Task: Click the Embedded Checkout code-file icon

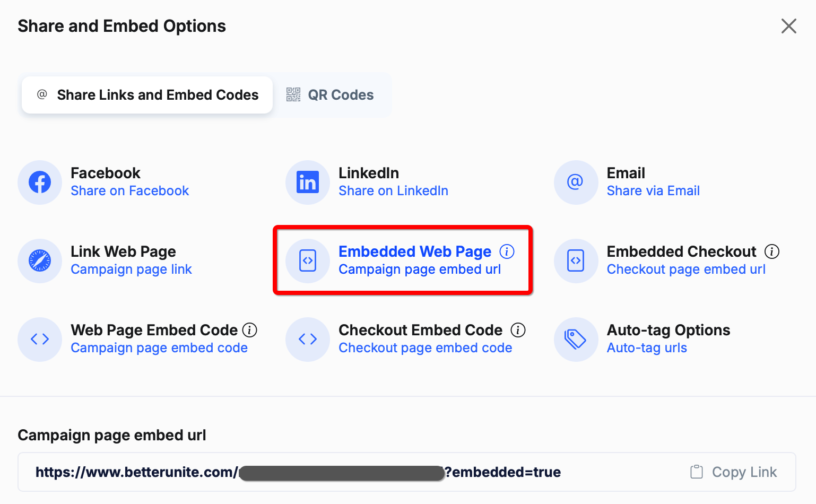Action: (x=576, y=260)
